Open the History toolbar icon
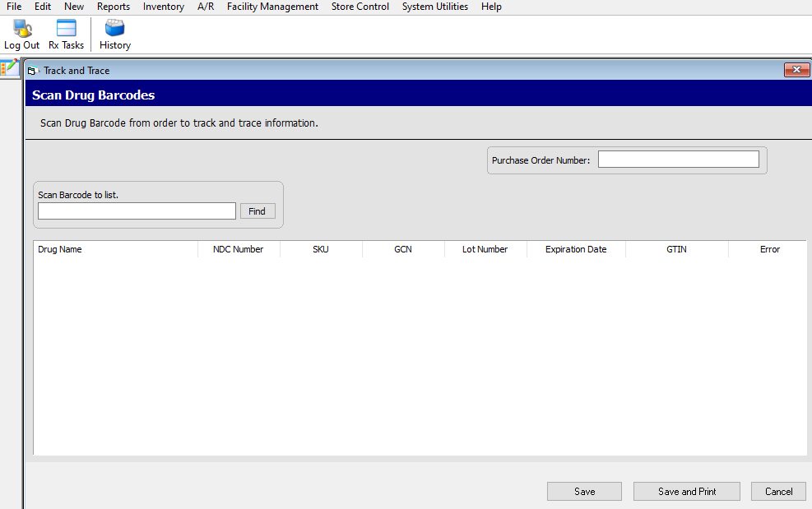 pyautogui.click(x=115, y=35)
